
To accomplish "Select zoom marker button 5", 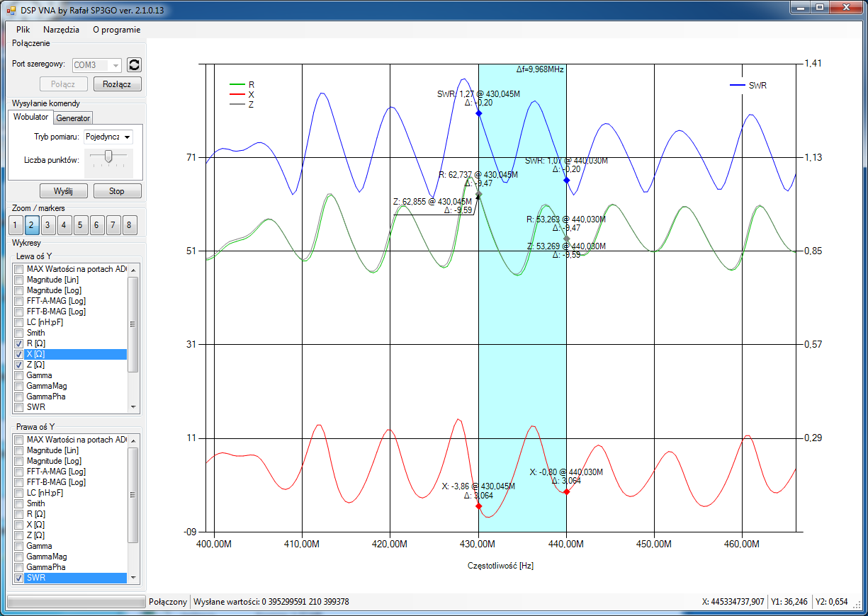I will [x=80, y=226].
